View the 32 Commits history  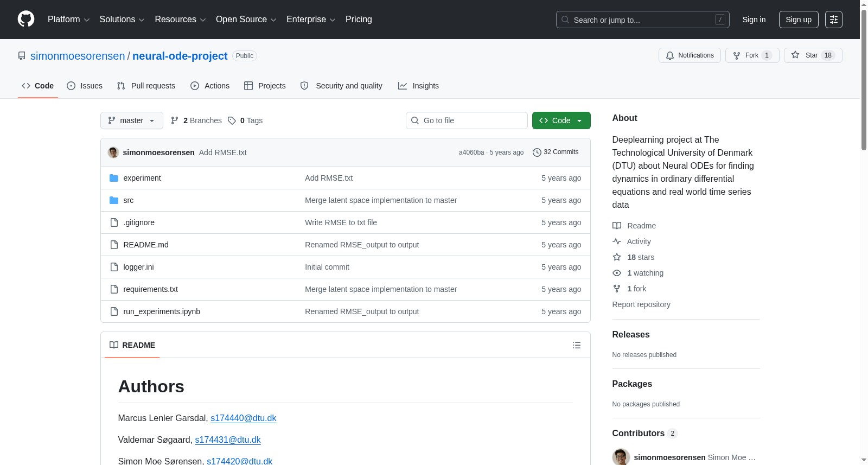coord(556,152)
